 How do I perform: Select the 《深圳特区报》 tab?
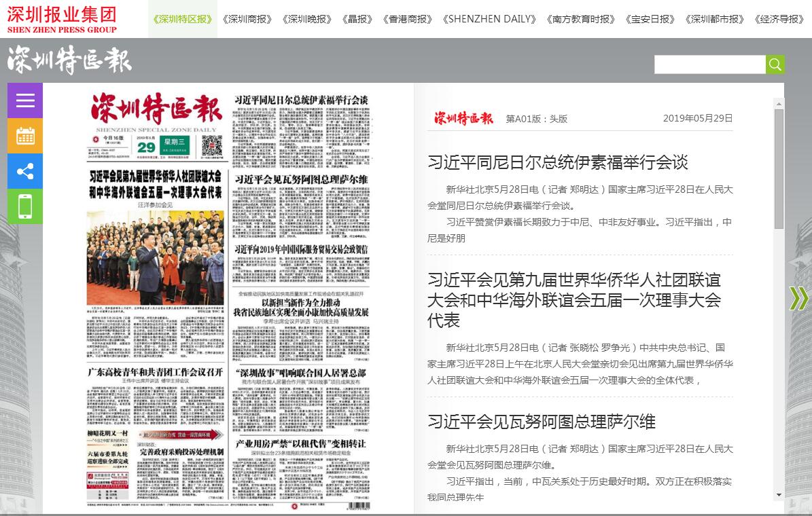183,19
